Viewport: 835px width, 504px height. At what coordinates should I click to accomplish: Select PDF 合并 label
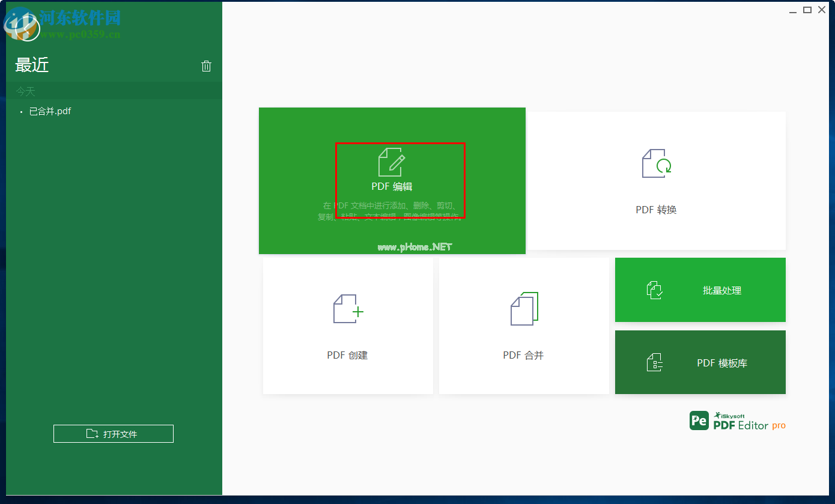tap(523, 356)
